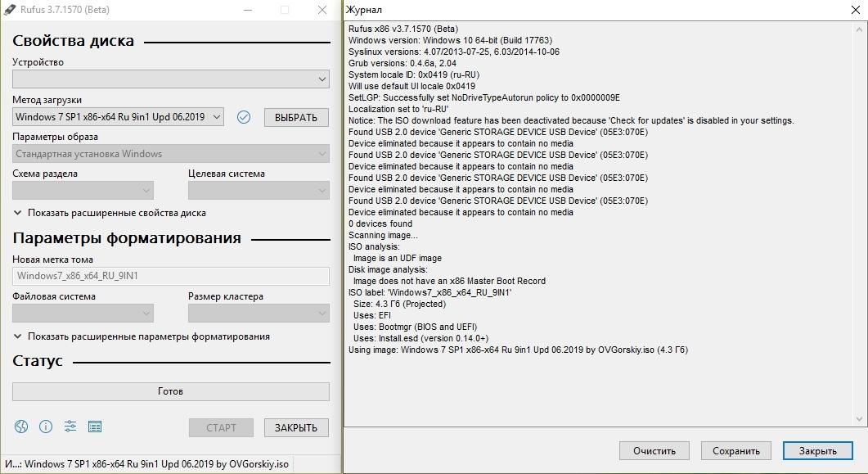Click the log scrollbar up arrow
The height and width of the screenshot is (474, 868).
coord(859,29)
